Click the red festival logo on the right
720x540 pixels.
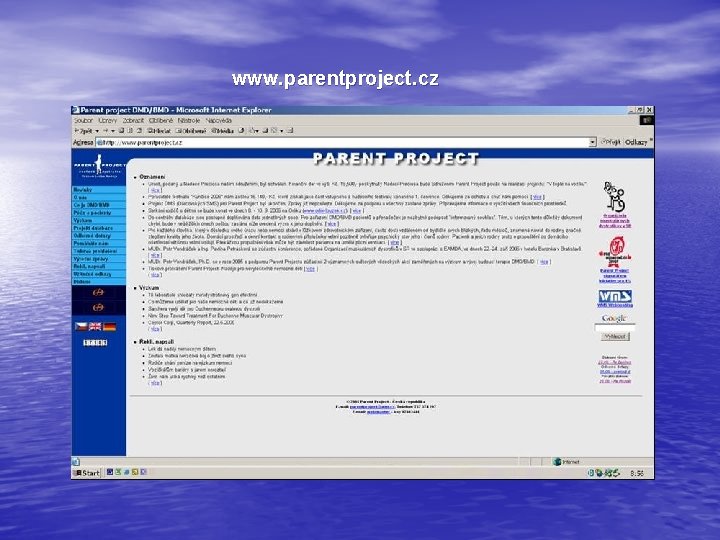(614, 251)
